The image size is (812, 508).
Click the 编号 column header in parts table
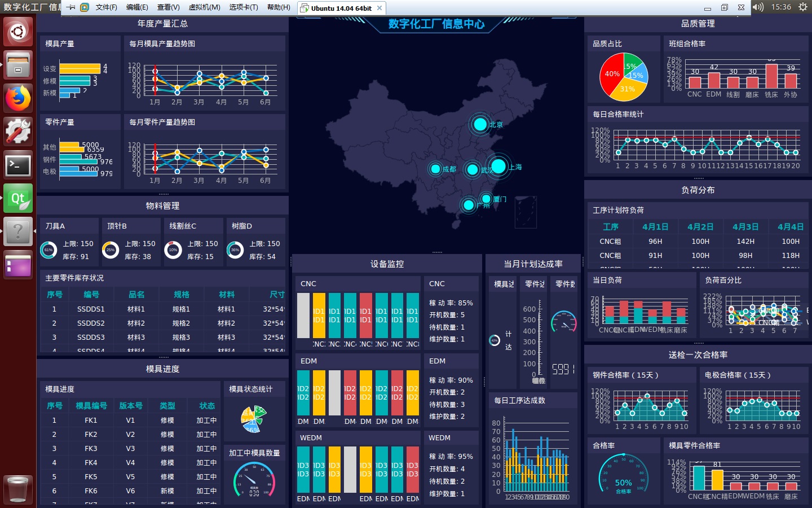(x=91, y=295)
